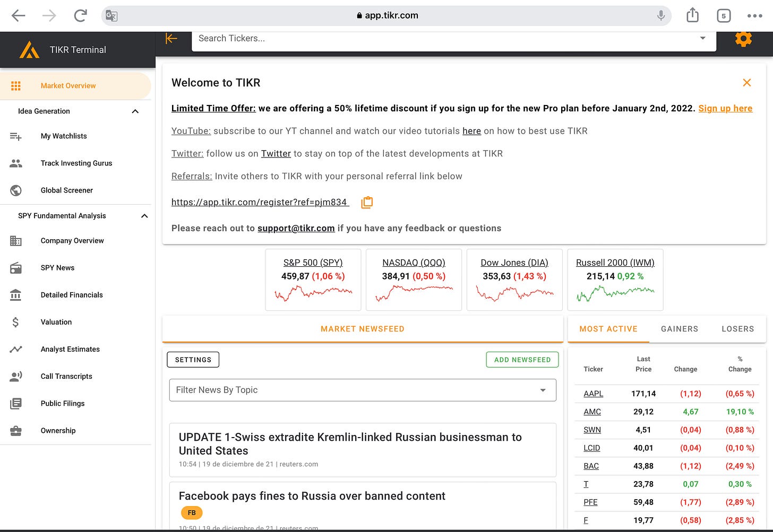The width and height of the screenshot is (773, 532).
Task: Click the support@tikr.com email link
Action: 296,228
